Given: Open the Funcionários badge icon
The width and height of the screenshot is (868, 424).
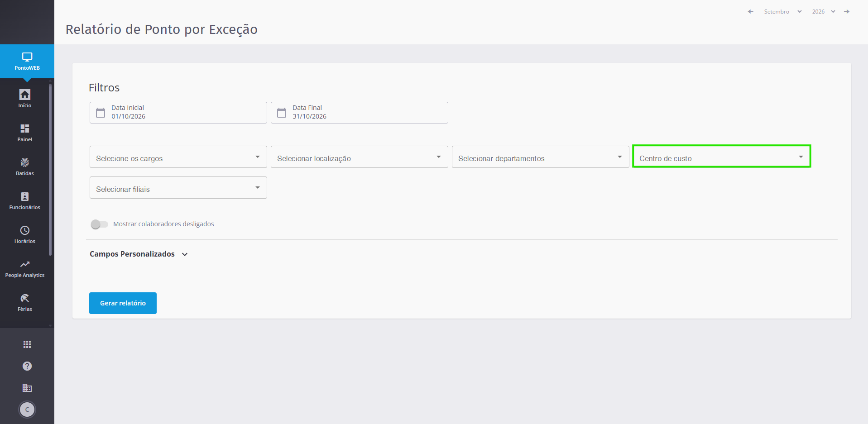Looking at the screenshot, I should (24, 196).
